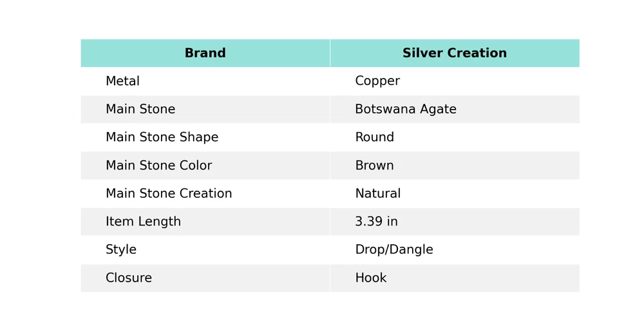Click the Natural value

click(377, 194)
